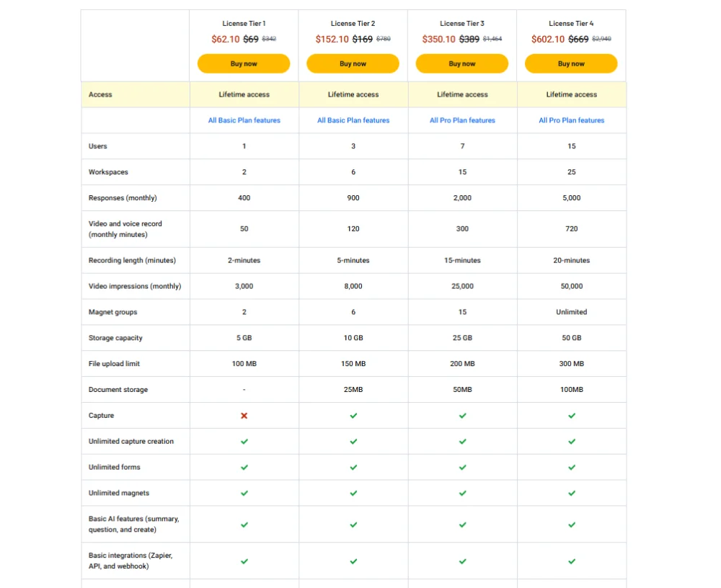The image size is (721, 588).
Task: Click Tier 3 Basic integrations checkmark
Action: pos(463,561)
